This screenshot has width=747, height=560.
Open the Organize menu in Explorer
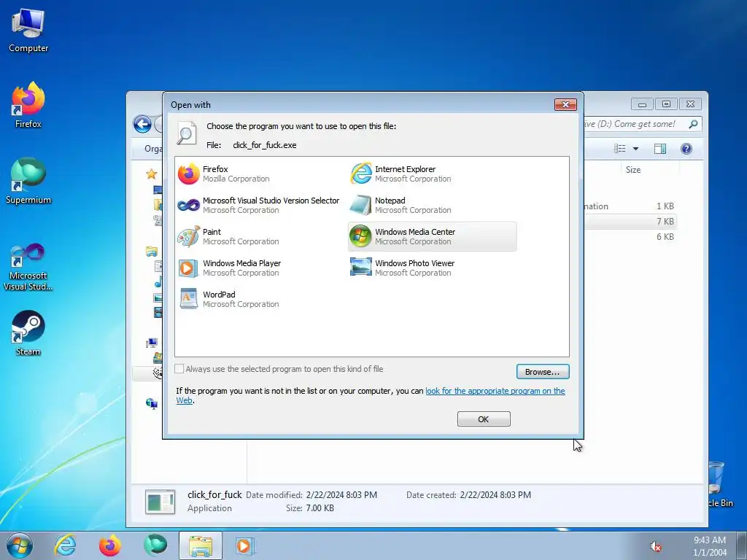(x=153, y=149)
